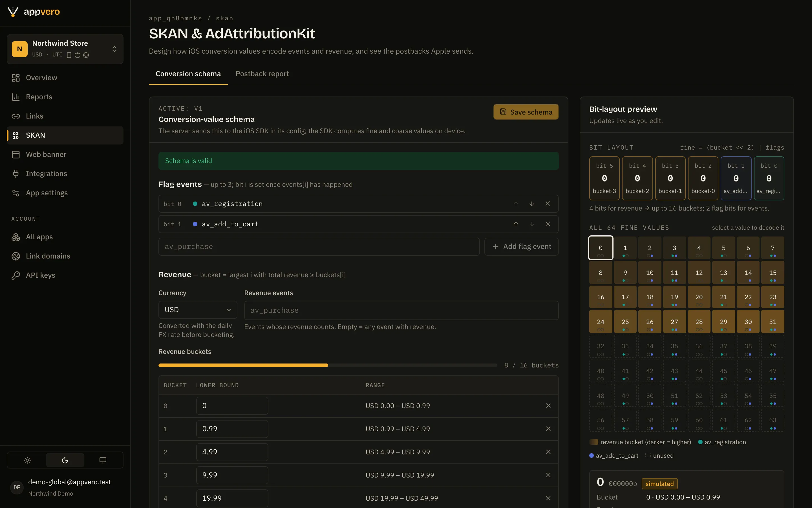This screenshot has height=508, width=812.
Task: Open the USD currency dropdown
Action: pos(198,310)
